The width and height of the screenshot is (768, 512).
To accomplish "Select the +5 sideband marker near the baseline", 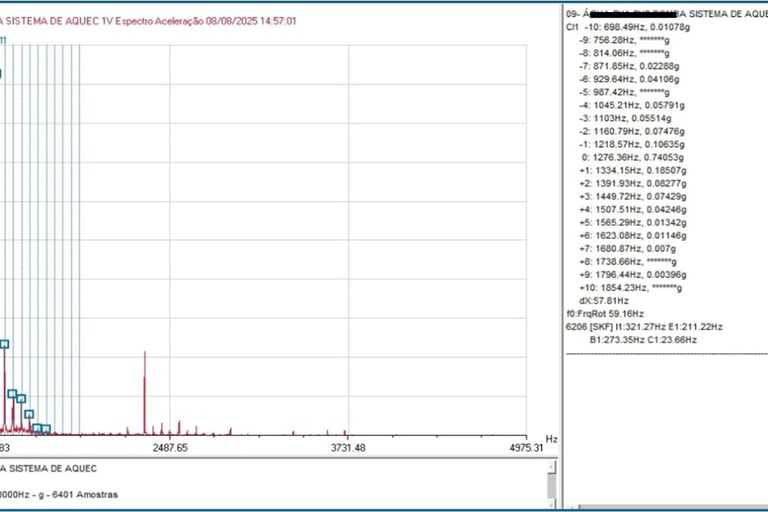I will (37, 429).
